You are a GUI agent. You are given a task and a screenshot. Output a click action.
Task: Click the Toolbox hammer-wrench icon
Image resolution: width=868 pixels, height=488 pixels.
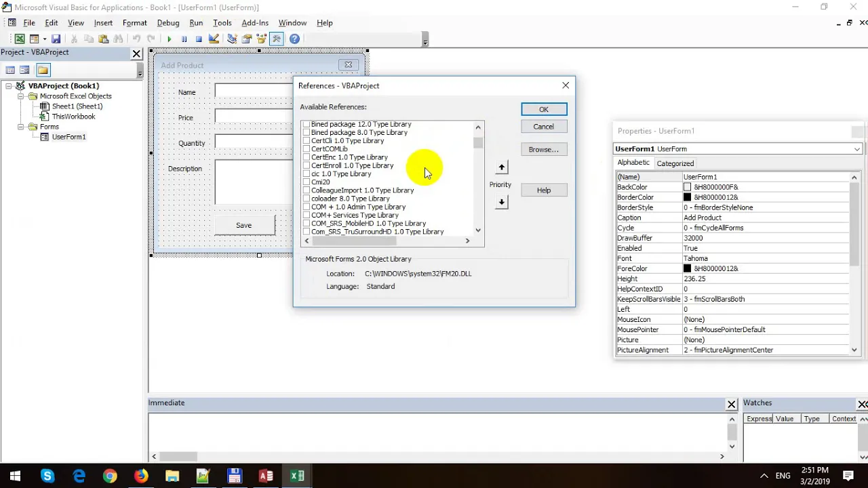click(277, 39)
